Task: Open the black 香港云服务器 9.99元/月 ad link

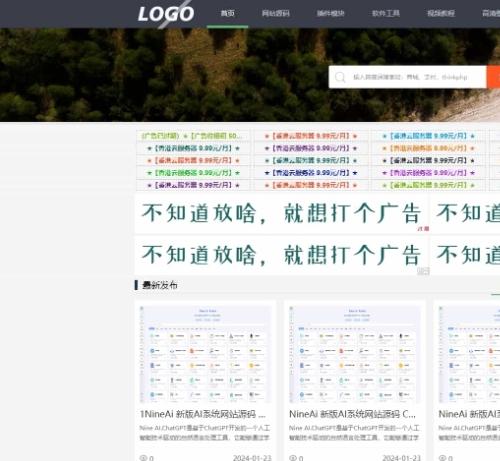Action: pyautogui.click(x=428, y=160)
